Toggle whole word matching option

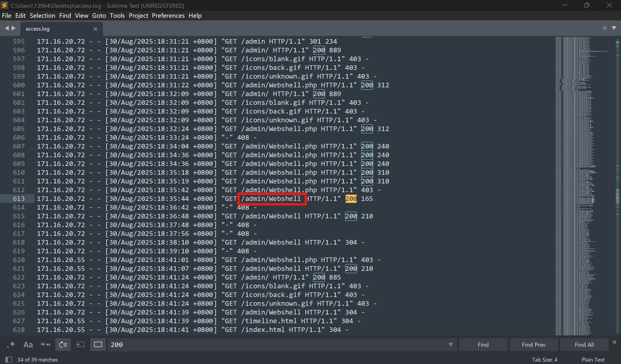(x=46, y=345)
